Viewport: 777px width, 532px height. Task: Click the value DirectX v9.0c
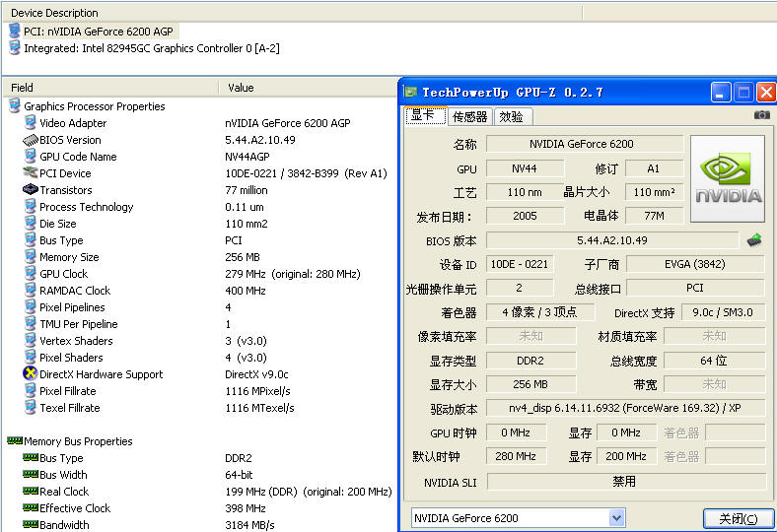[x=256, y=374]
